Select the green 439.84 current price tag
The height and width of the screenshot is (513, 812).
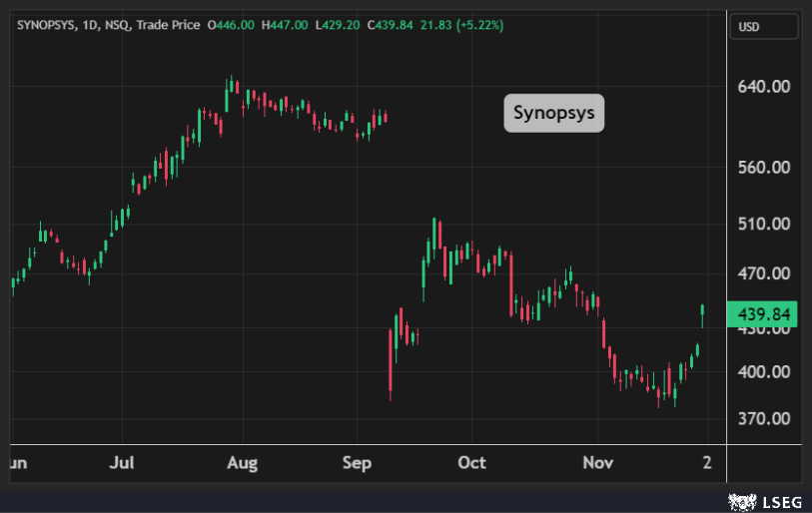pos(764,314)
